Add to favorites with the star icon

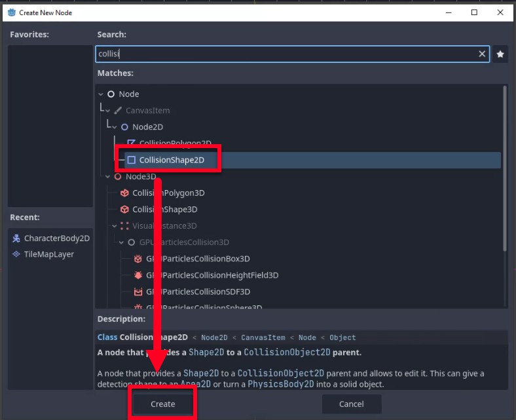[x=500, y=54]
